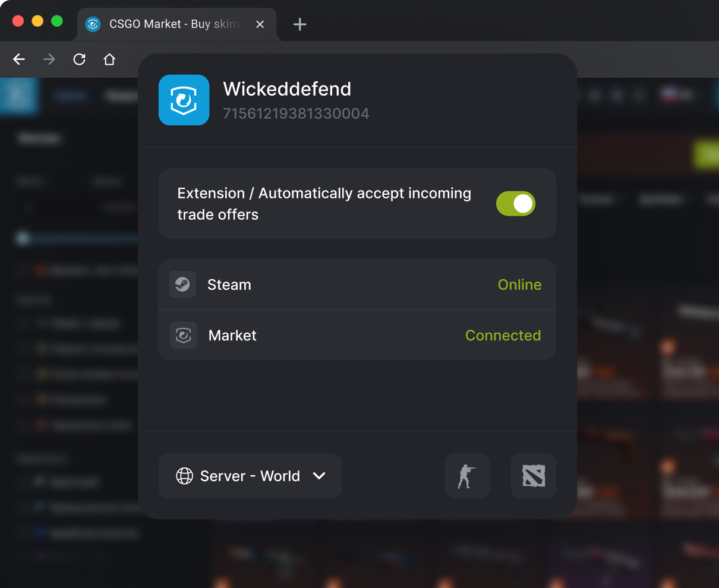Switch to the CSGO Market browser tab

point(172,24)
